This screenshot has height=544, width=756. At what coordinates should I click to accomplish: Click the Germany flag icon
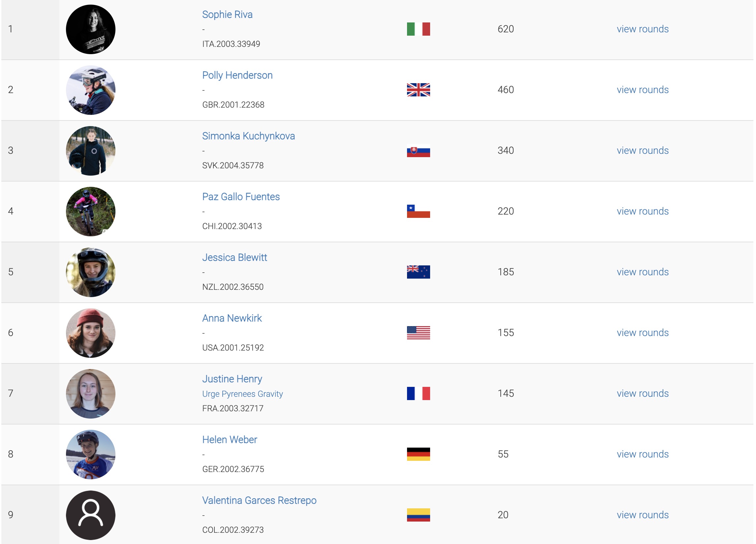418,454
